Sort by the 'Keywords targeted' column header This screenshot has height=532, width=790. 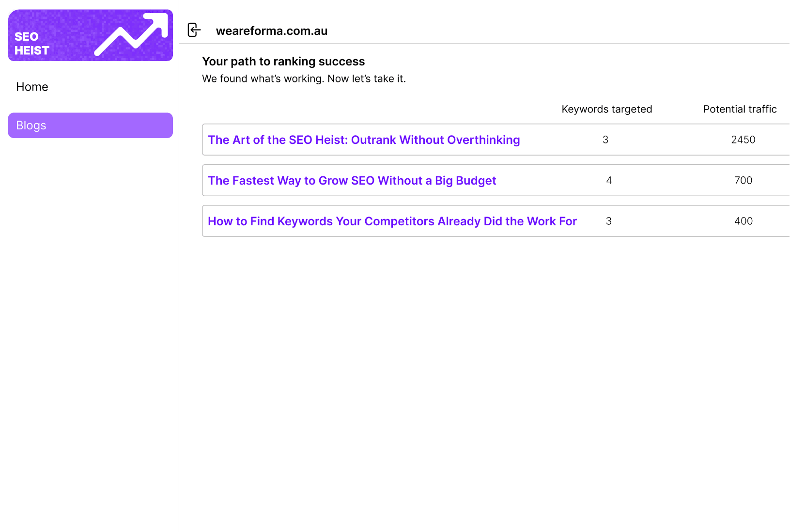click(x=606, y=109)
